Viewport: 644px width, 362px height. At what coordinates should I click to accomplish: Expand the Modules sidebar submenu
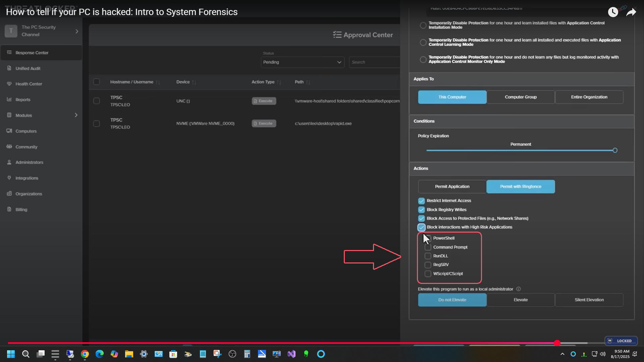[x=76, y=115]
